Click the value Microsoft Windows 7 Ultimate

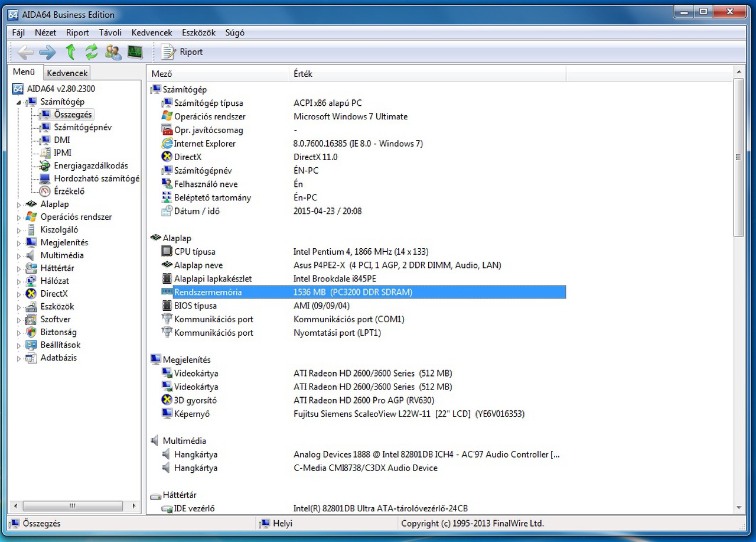click(x=351, y=116)
